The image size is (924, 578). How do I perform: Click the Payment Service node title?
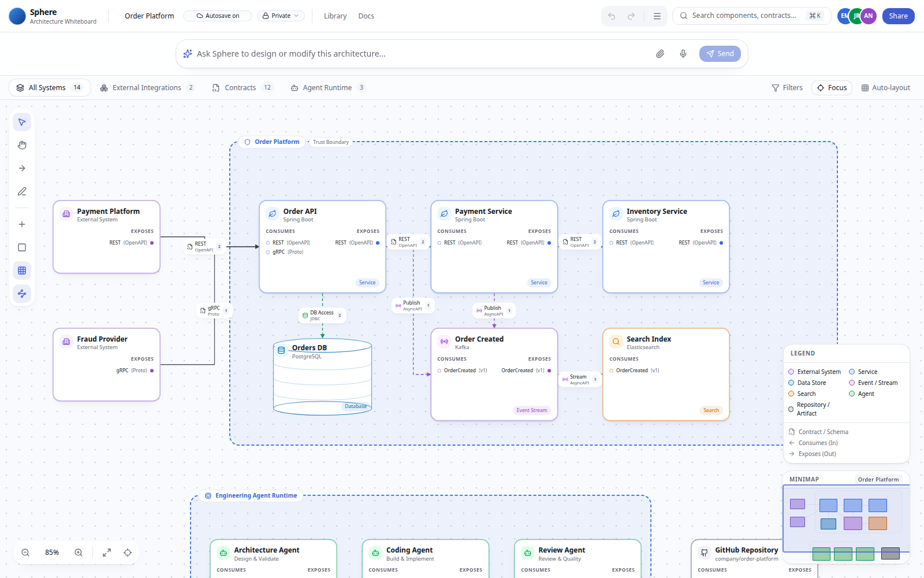tap(483, 212)
